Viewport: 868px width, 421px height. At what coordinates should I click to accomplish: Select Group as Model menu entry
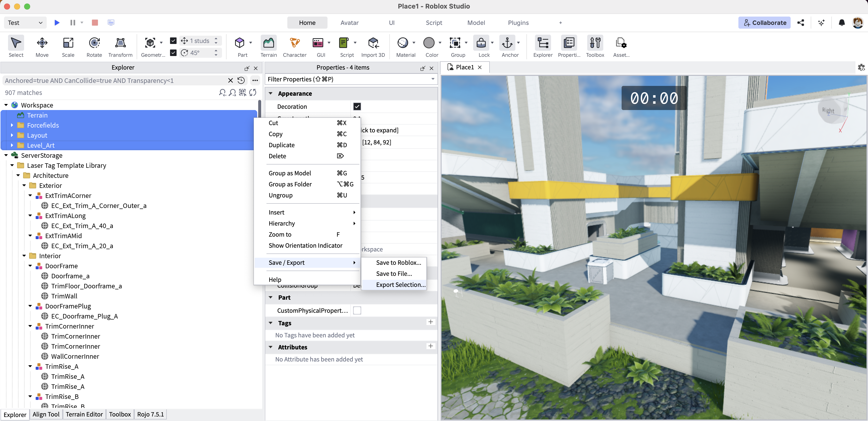pyautogui.click(x=307, y=173)
